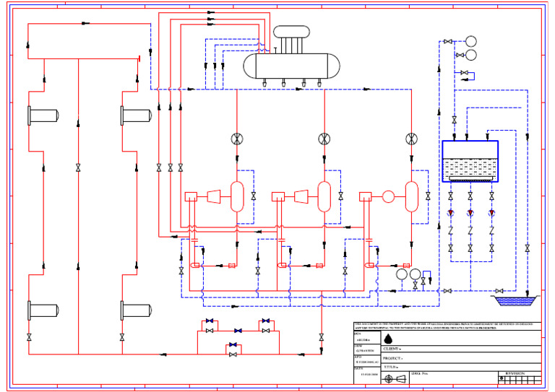
Task: Select the lower-left heat exchanger on left loop
Action: [43, 310]
